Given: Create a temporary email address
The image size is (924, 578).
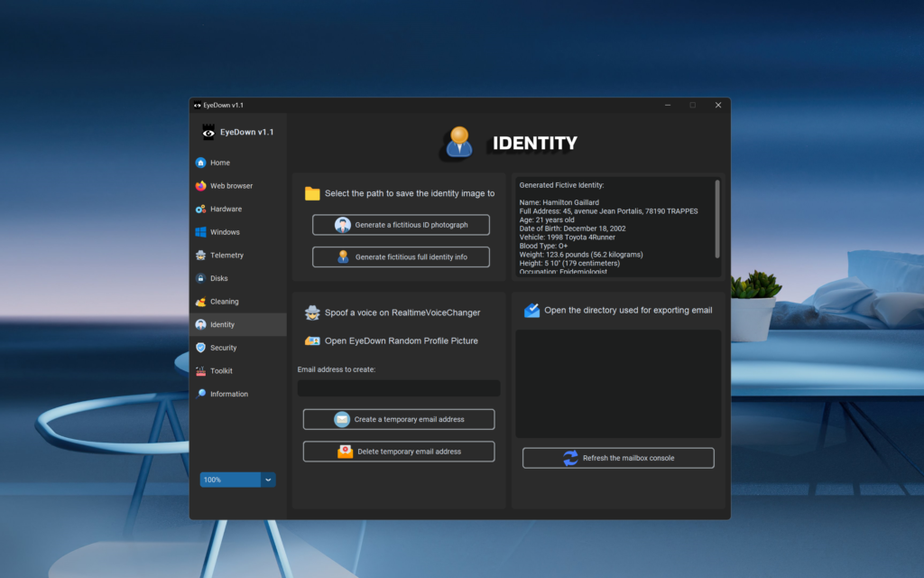Looking at the screenshot, I should point(399,419).
